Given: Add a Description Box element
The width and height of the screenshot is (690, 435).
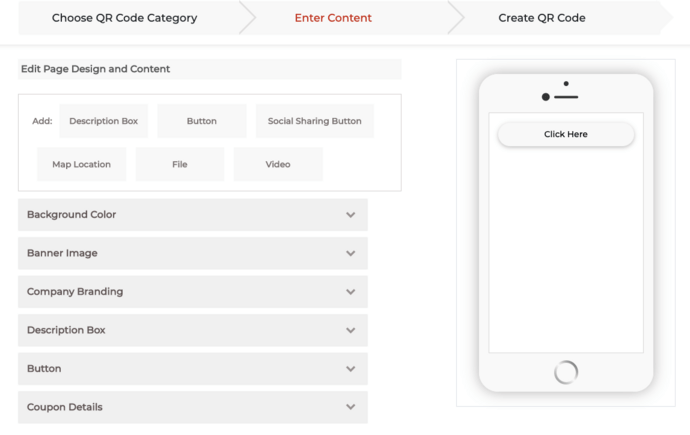Looking at the screenshot, I should click(x=103, y=121).
